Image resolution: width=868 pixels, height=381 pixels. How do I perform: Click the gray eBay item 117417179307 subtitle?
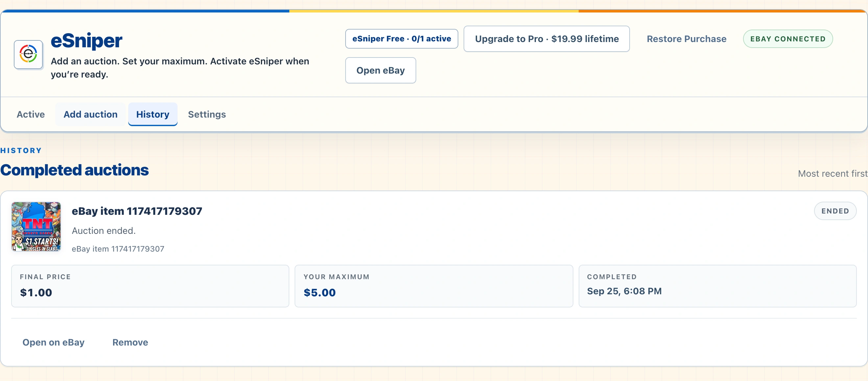tap(118, 249)
